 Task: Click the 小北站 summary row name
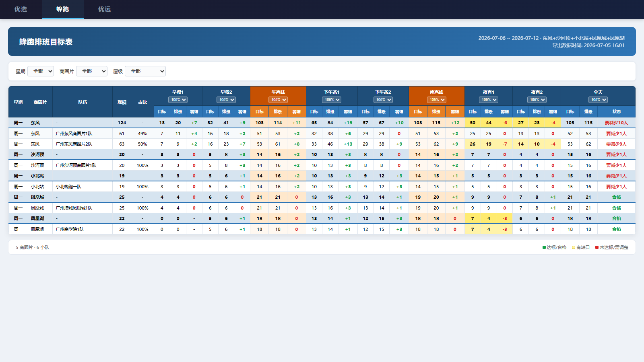(37, 176)
